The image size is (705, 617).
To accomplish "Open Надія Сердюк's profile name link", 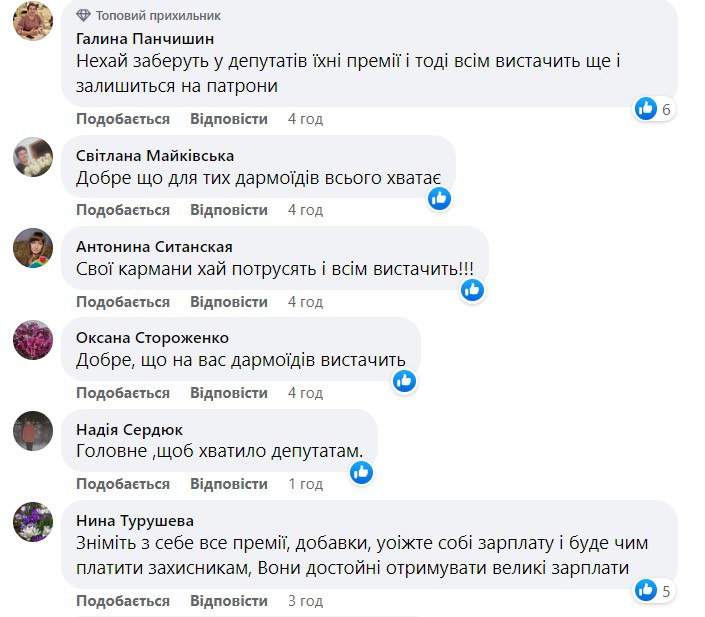I will point(129,429).
